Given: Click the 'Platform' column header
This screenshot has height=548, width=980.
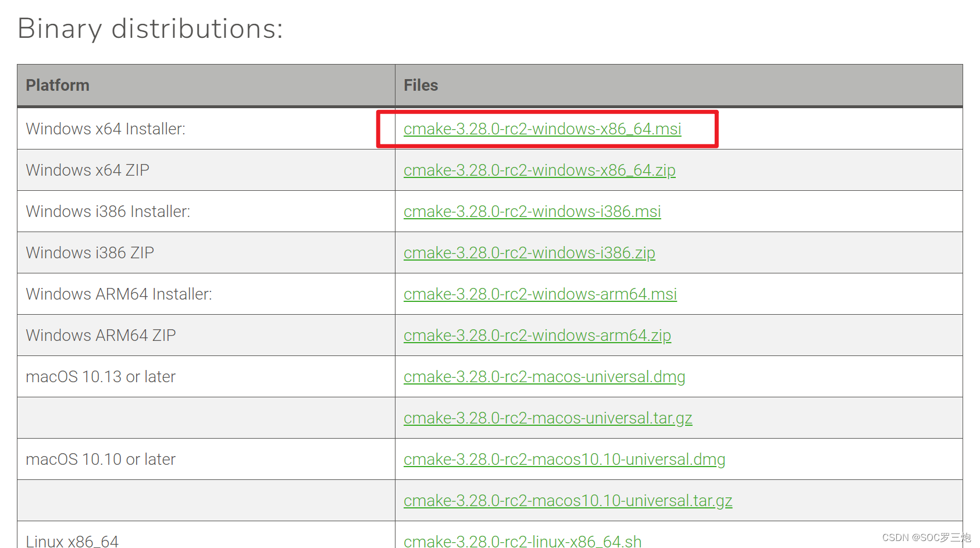Looking at the screenshot, I should (206, 86).
